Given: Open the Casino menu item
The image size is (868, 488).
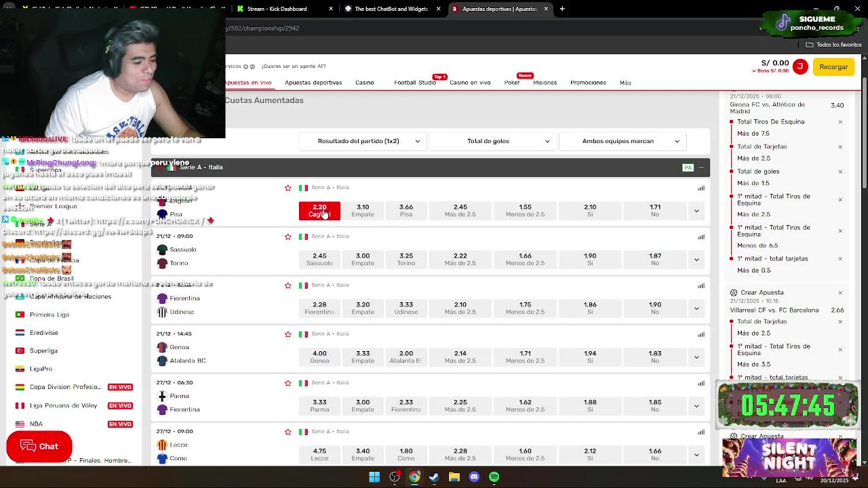Looking at the screenshot, I should (365, 83).
